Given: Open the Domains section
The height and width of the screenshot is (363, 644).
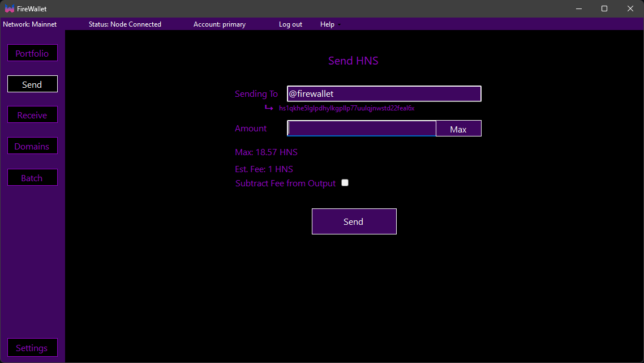Looking at the screenshot, I should tap(32, 146).
